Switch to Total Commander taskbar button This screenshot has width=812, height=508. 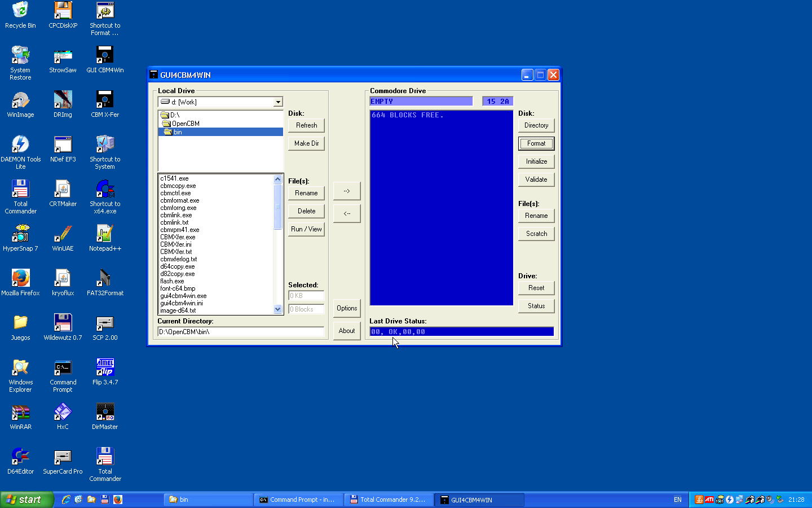tap(389, 500)
